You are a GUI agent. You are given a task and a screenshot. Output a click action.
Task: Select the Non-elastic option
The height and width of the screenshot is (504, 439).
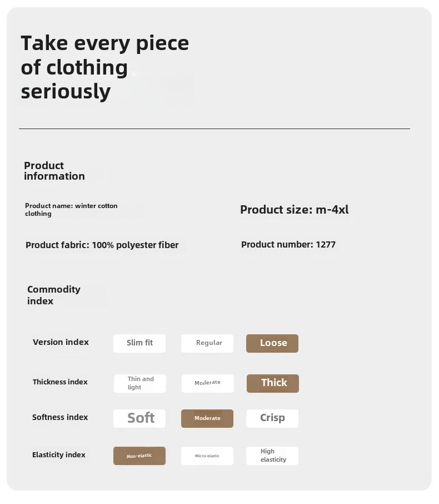pos(139,456)
